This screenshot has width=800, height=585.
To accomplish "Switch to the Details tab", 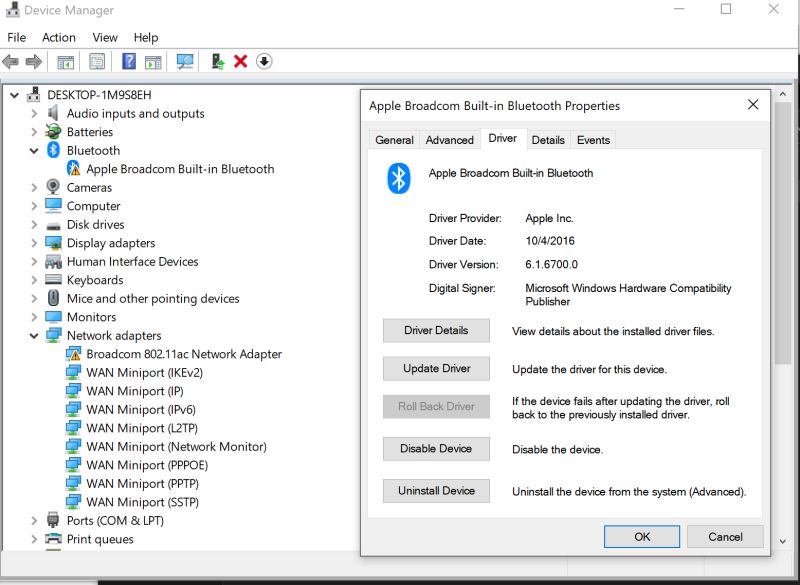I will pyautogui.click(x=548, y=140).
